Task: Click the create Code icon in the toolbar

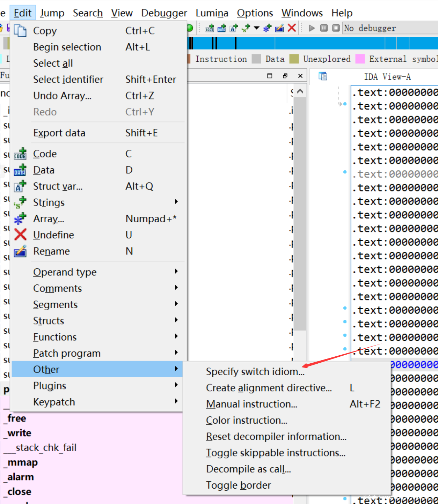Action: (x=210, y=28)
